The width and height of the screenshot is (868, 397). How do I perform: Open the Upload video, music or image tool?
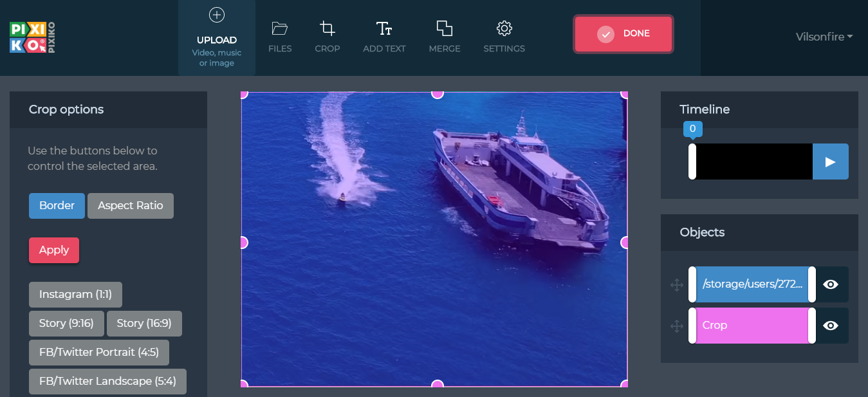pyautogui.click(x=217, y=37)
